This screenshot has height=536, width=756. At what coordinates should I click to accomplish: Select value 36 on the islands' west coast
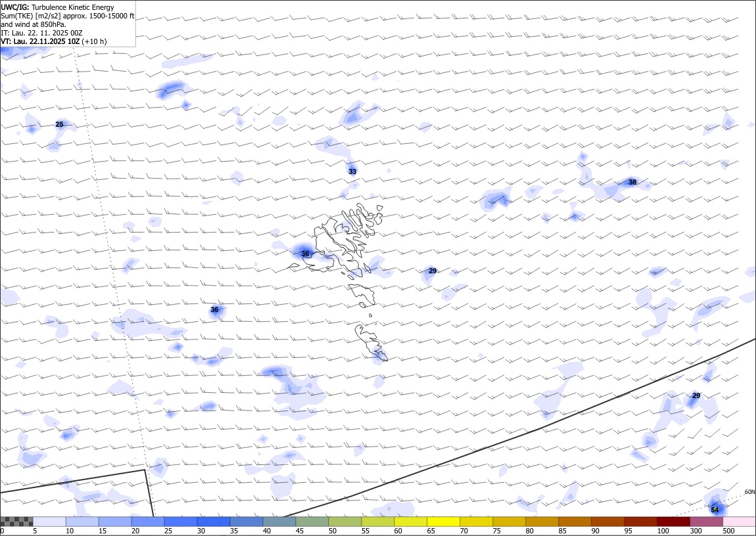305,254
